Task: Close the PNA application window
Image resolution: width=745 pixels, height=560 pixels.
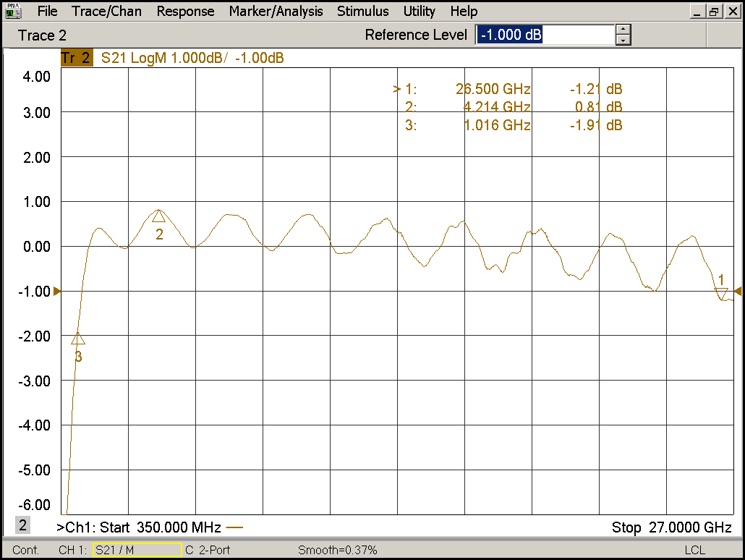Action: pyautogui.click(x=733, y=12)
